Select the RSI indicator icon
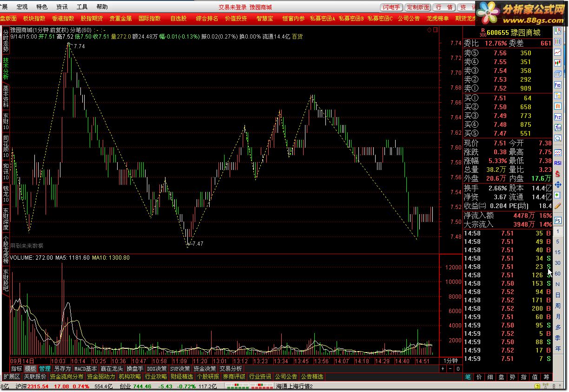569x392 pixels. tap(558, 163)
